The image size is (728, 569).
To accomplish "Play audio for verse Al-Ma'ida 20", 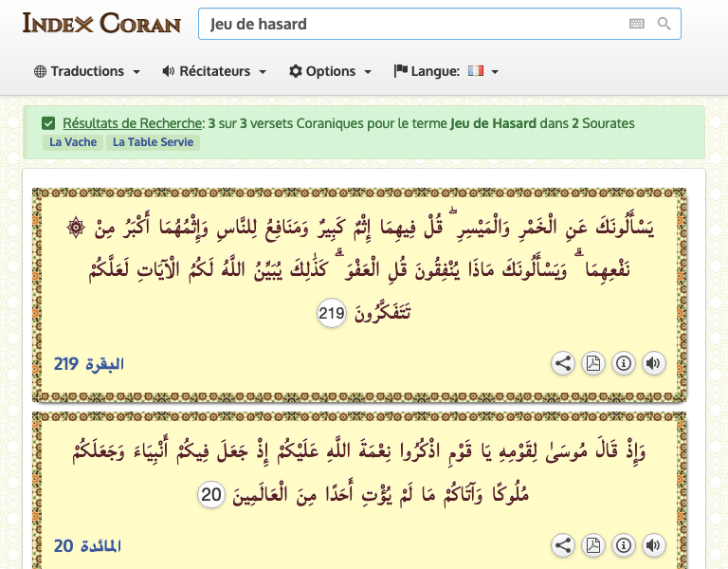I will 654,545.
